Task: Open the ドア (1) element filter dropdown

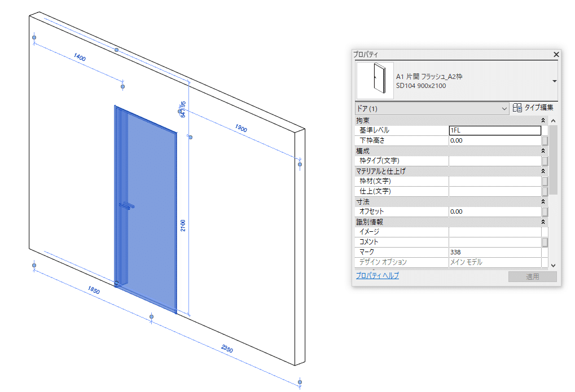Action: (504, 108)
